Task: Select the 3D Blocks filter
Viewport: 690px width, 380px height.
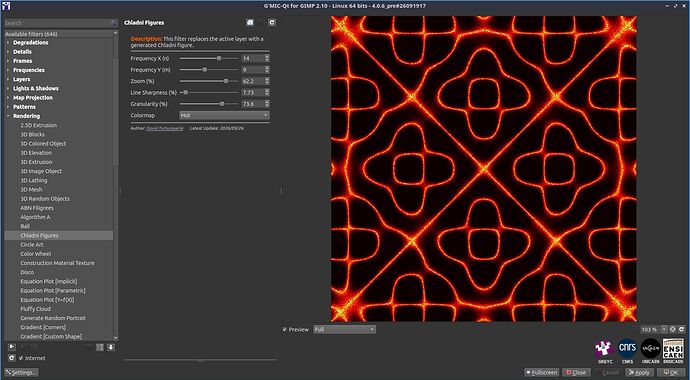Action: tap(33, 135)
